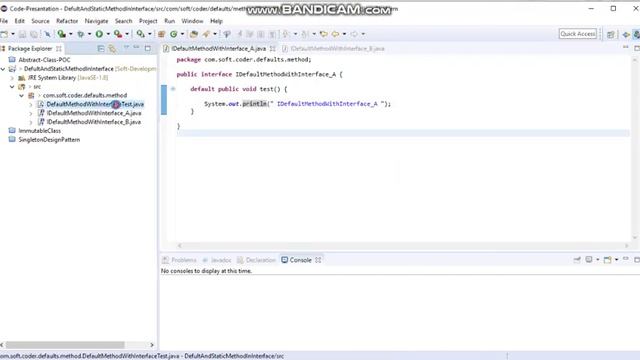Click Pin Console icon in console toolbar

tap(577, 260)
